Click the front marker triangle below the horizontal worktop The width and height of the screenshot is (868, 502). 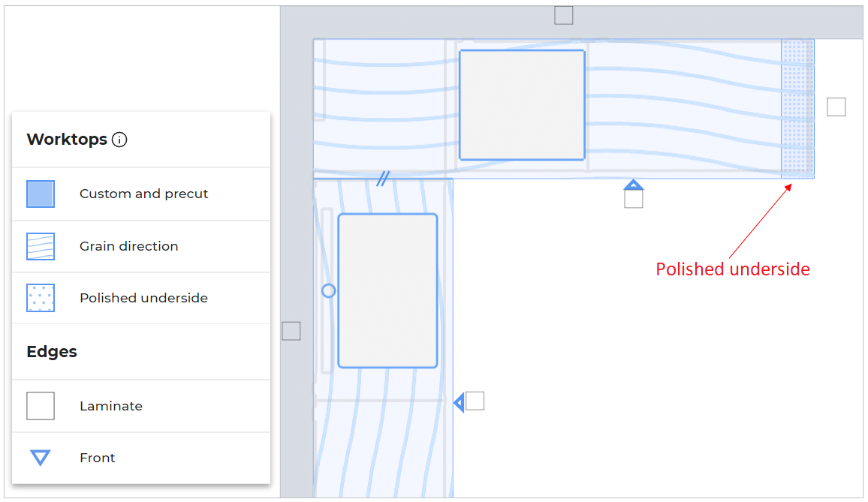pyautogui.click(x=634, y=185)
